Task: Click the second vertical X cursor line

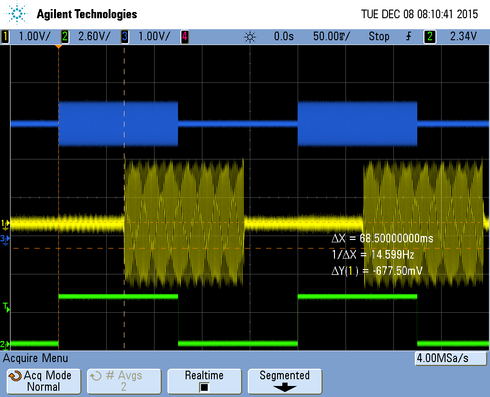Action: [124, 198]
